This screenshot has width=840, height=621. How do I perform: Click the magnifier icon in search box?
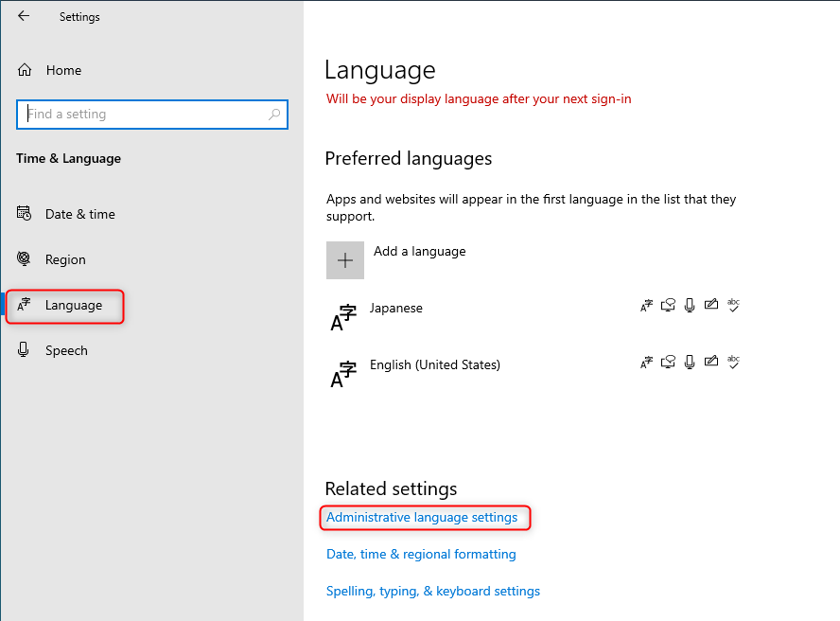pyautogui.click(x=274, y=115)
